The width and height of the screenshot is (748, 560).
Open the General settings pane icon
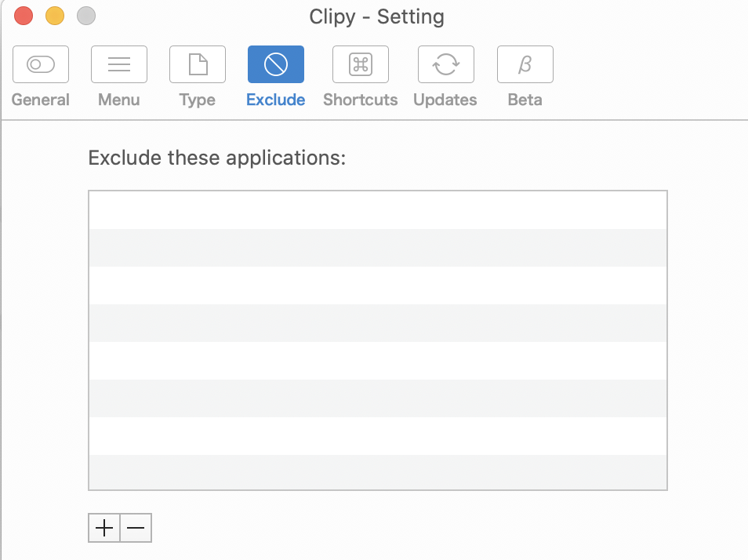pyautogui.click(x=41, y=64)
